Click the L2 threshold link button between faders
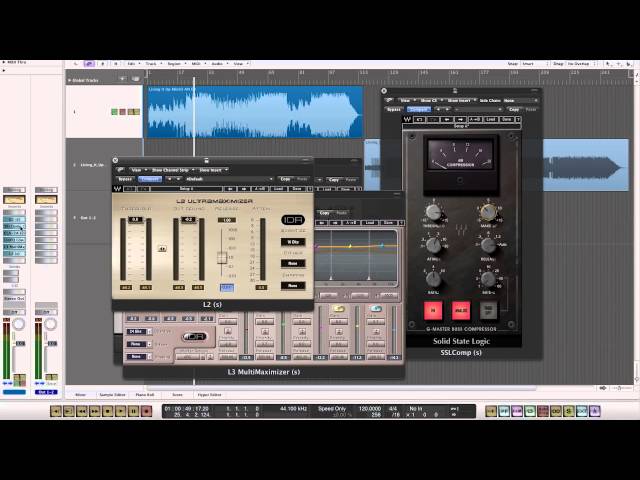The height and width of the screenshot is (480, 640). 162,249
